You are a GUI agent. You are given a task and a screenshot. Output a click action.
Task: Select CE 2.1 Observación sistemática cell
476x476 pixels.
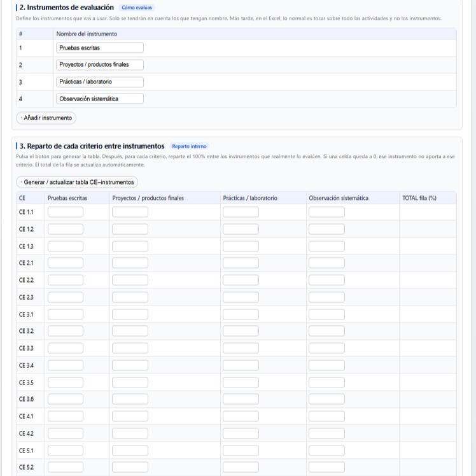[326, 263]
